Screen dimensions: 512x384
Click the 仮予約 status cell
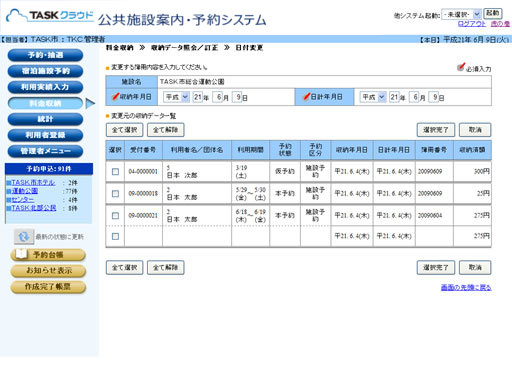[x=285, y=171]
